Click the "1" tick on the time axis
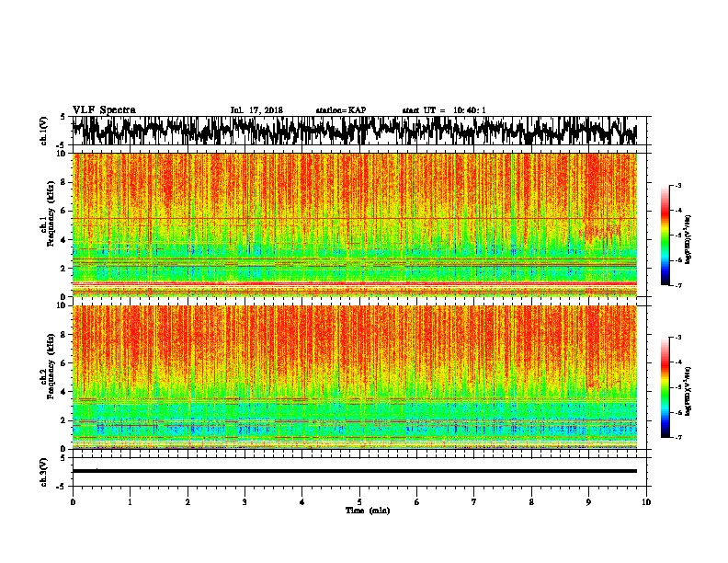The image size is (728, 563). click(130, 502)
